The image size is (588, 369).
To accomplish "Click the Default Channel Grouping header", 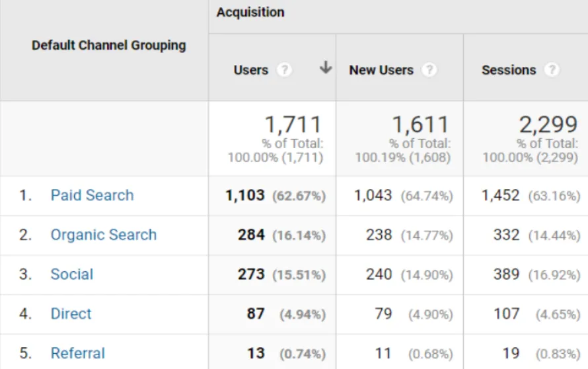I will pyautogui.click(x=109, y=46).
